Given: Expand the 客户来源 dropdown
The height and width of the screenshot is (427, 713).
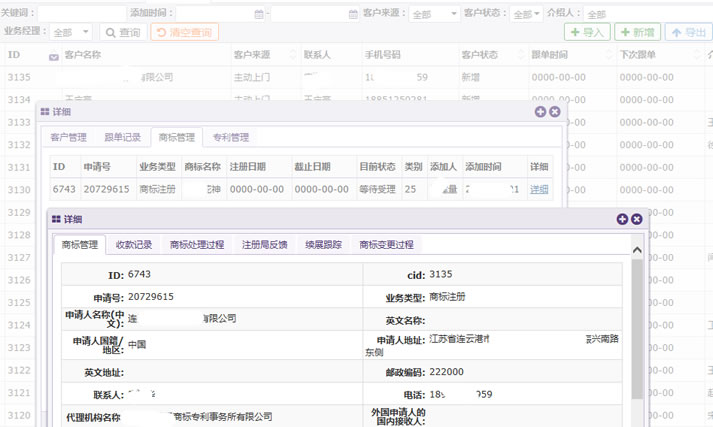Looking at the screenshot, I should 434,15.
